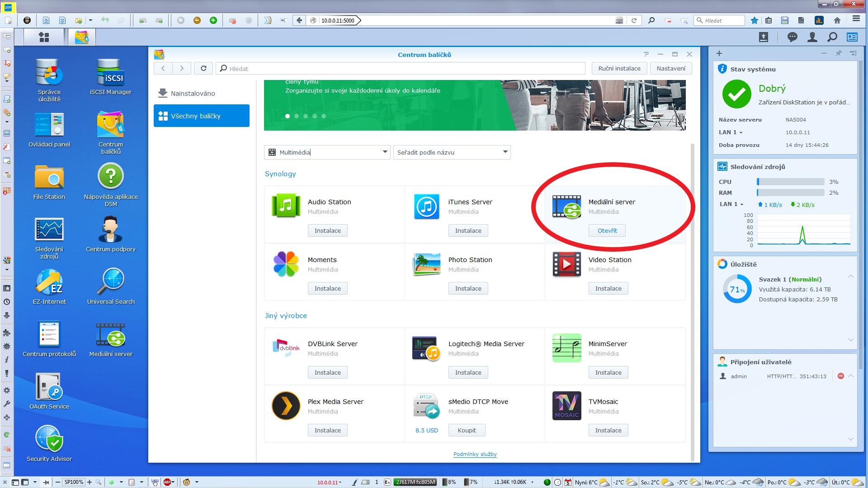This screenshot has height=488, width=868.
Task: Open iSCSI Manager desktop icon
Action: coord(111,77)
